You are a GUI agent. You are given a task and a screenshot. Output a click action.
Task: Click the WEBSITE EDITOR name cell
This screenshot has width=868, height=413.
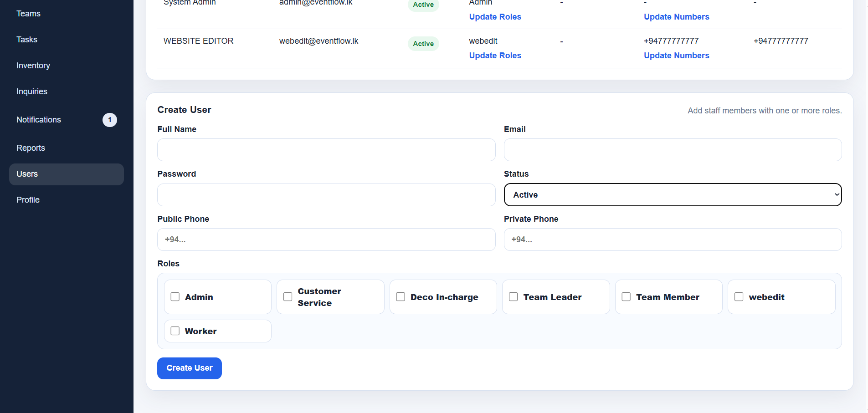[198, 41]
